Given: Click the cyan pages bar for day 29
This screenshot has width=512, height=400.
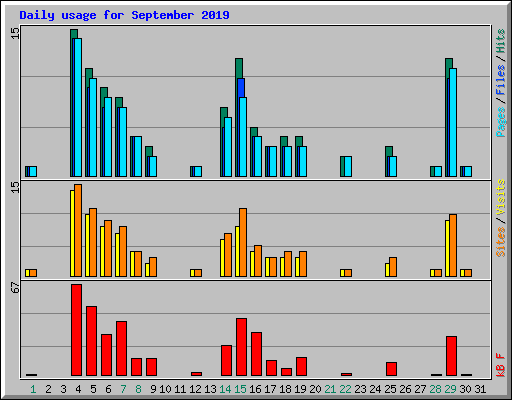Looking at the screenshot, I should tap(453, 122).
